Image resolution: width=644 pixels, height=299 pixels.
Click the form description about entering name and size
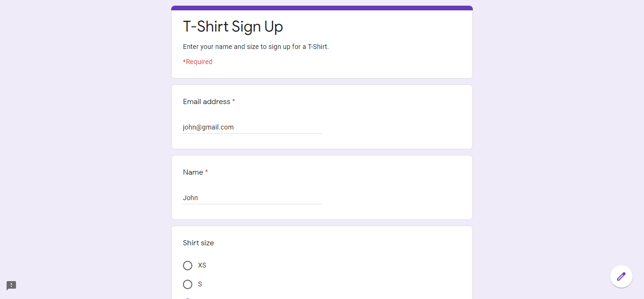click(x=256, y=47)
